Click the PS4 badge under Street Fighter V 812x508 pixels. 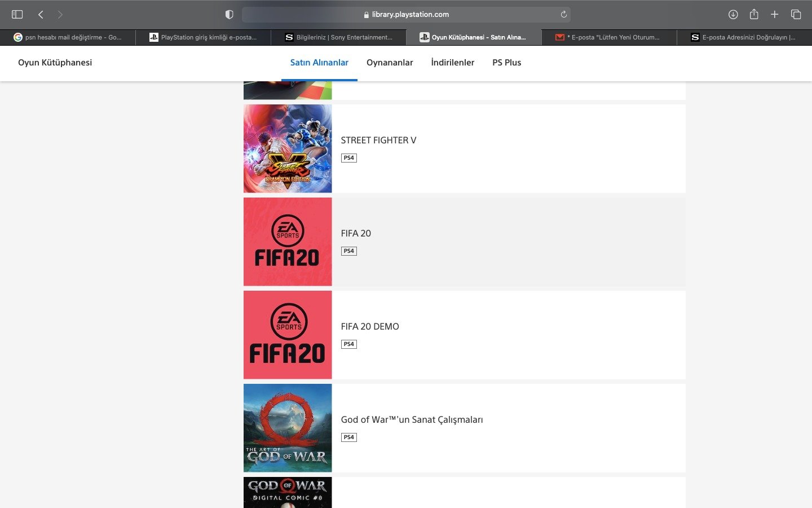pos(349,158)
